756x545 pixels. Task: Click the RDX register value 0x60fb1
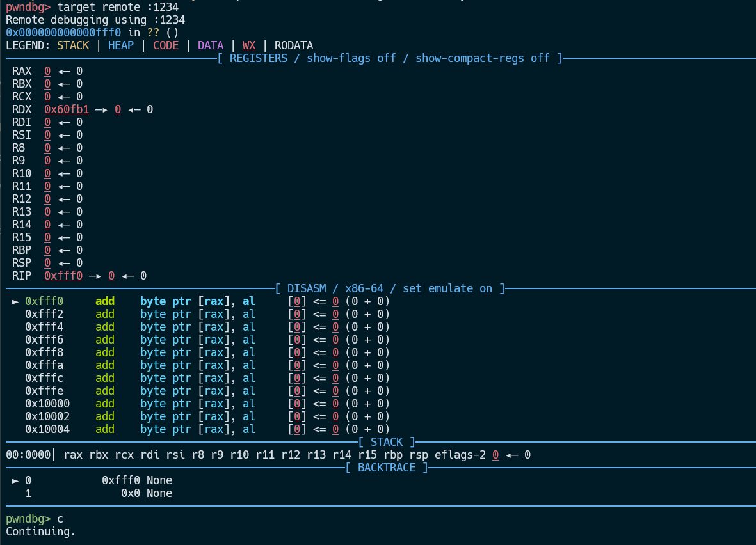click(67, 109)
